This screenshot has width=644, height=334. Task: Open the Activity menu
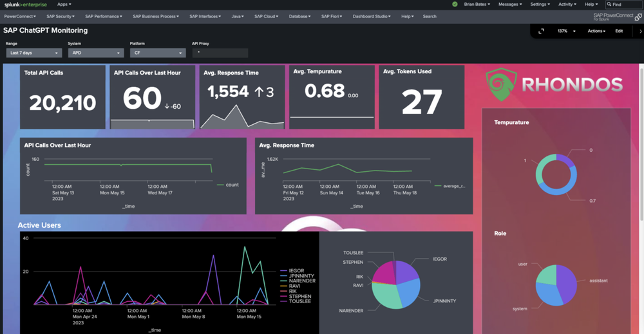click(567, 4)
